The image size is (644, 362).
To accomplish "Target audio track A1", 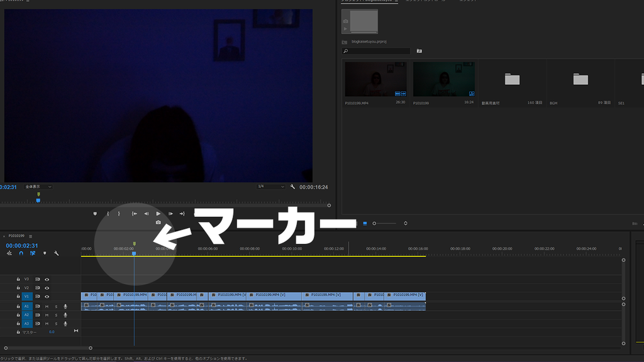I will 26,306.
